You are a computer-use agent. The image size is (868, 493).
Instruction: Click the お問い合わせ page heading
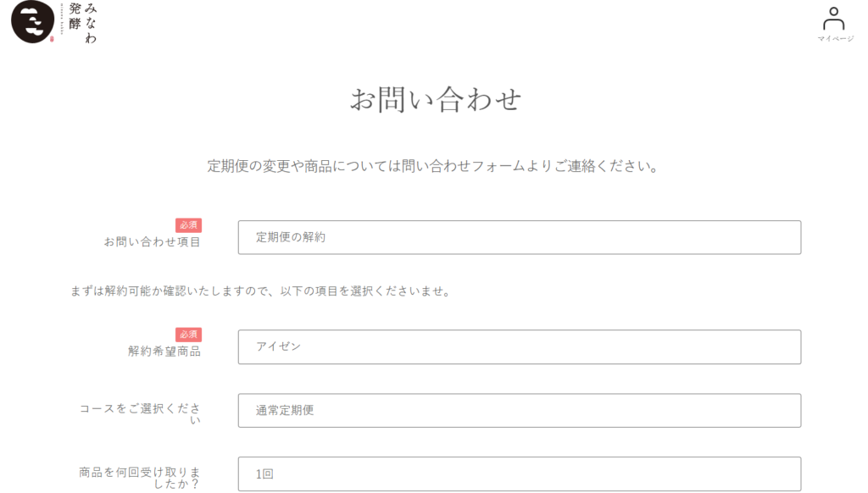point(436,100)
